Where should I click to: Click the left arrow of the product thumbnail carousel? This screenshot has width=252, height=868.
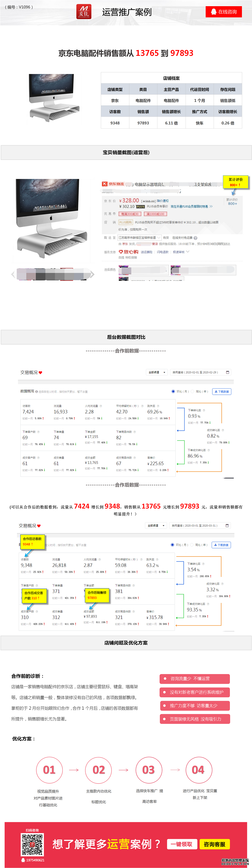point(13,275)
